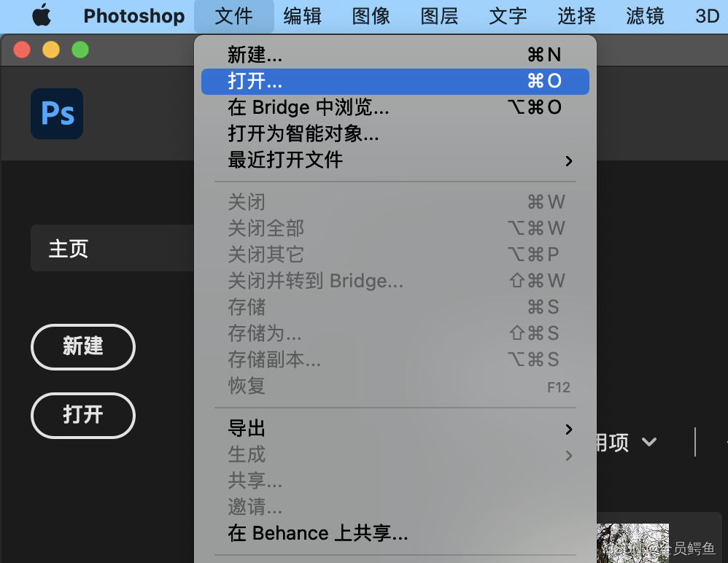This screenshot has width=728, height=563.
Task: Maximize window with the green button
Action: pyautogui.click(x=80, y=50)
